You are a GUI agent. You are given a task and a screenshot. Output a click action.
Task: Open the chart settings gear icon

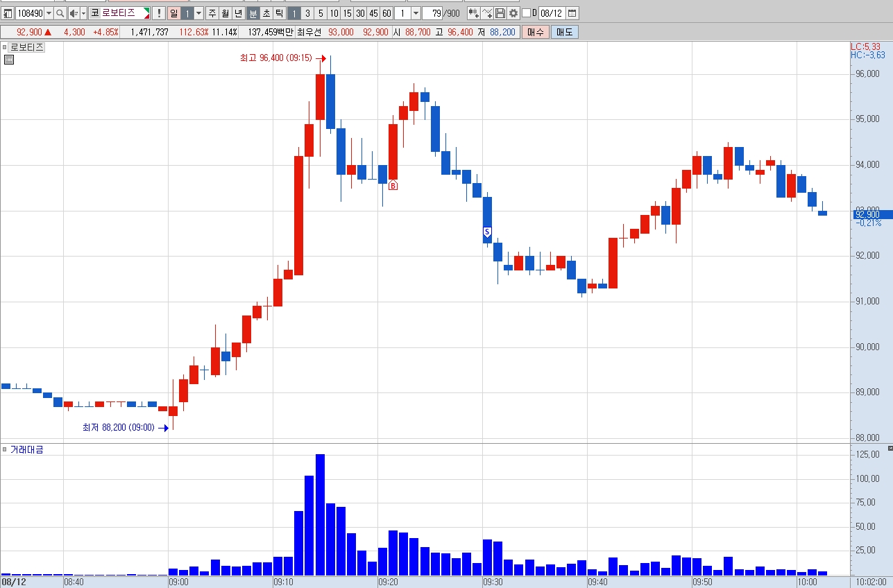[513, 13]
